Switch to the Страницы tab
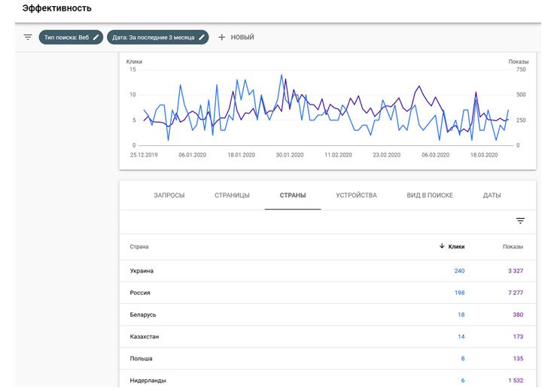This screenshot has width=548, height=392. (232, 196)
